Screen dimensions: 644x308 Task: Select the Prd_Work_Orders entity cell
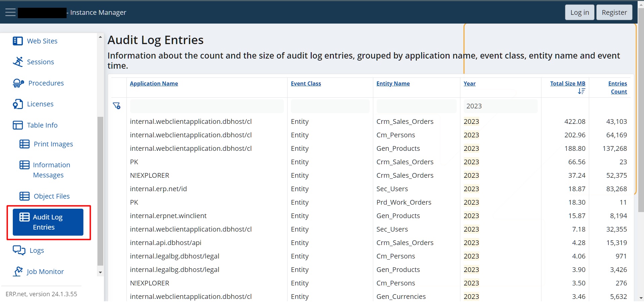[x=404, y=202]
